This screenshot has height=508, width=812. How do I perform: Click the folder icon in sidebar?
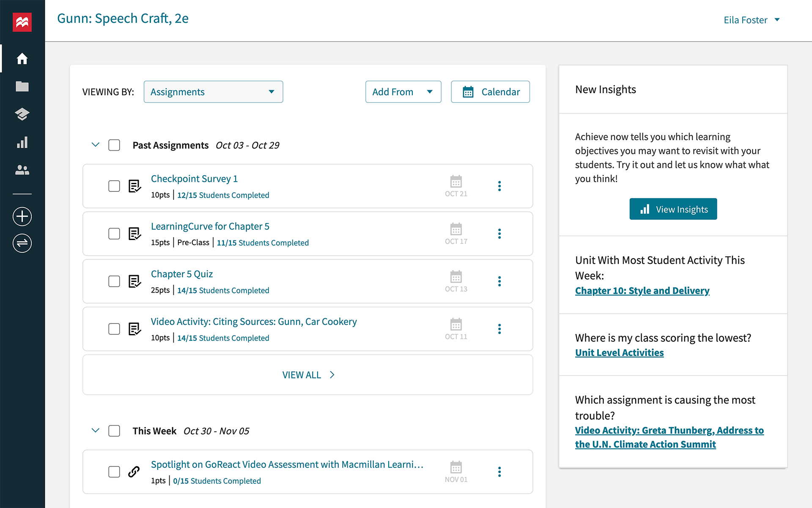pos(22,86)
